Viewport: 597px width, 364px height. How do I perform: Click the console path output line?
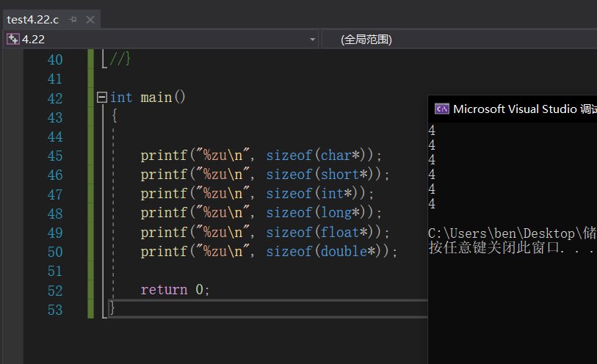coord(512,233)
